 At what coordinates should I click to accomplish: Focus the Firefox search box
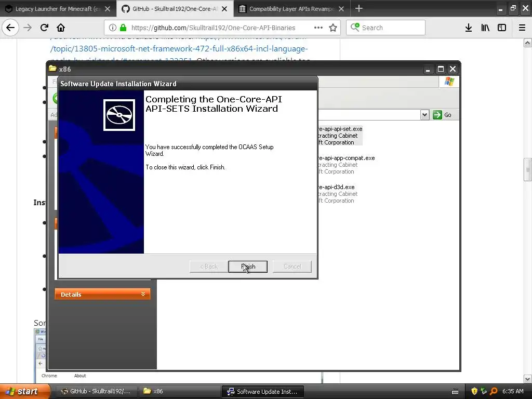[x=385, y=28]
